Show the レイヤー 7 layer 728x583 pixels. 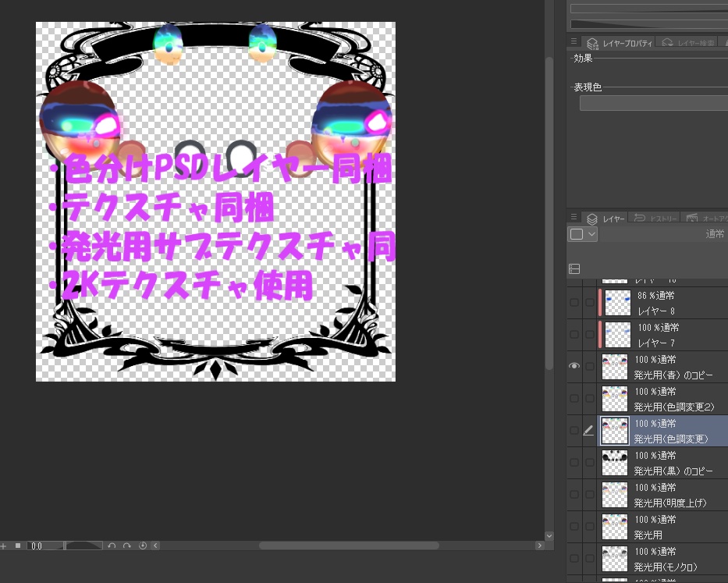(574, 334)
